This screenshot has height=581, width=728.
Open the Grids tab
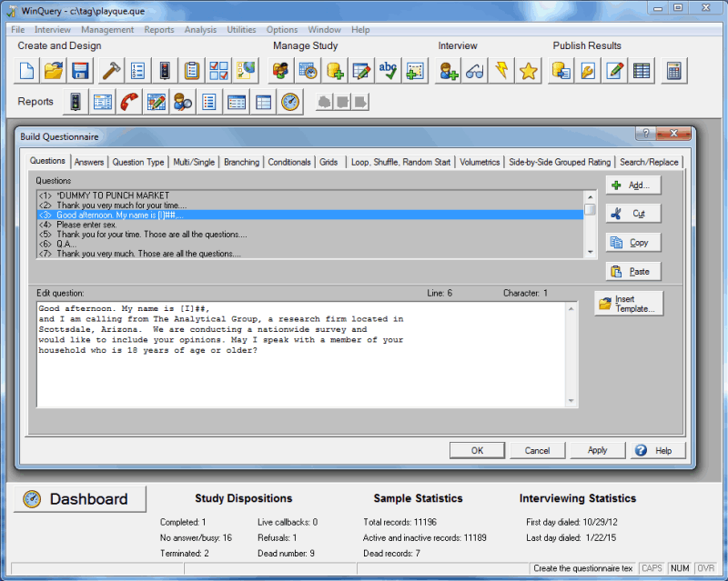[x=329, y=162]
